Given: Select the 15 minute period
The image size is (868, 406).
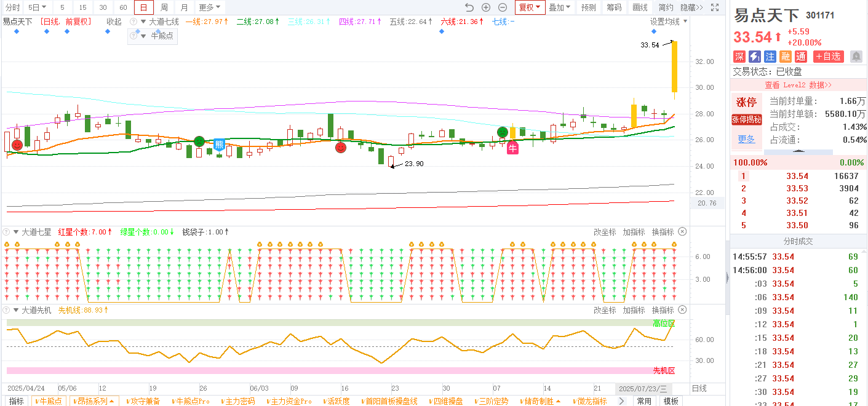Looking at the screenshot, I should point(82,7).
